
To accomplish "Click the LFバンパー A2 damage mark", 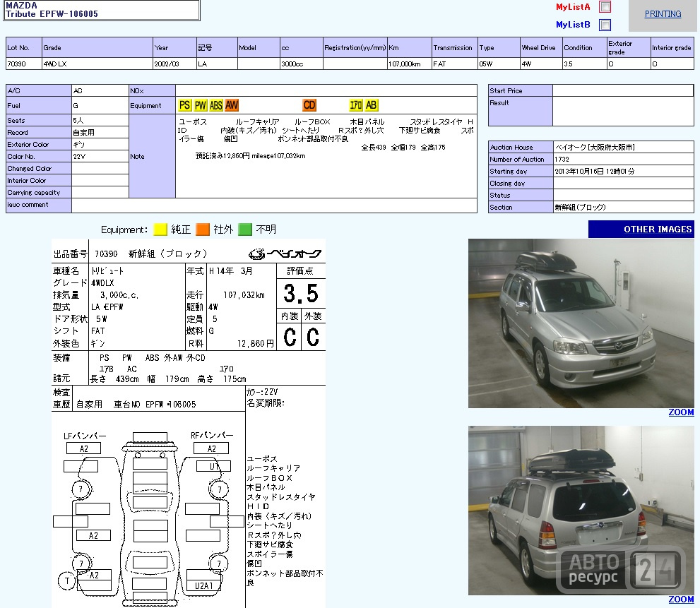I will coord(83,448).
